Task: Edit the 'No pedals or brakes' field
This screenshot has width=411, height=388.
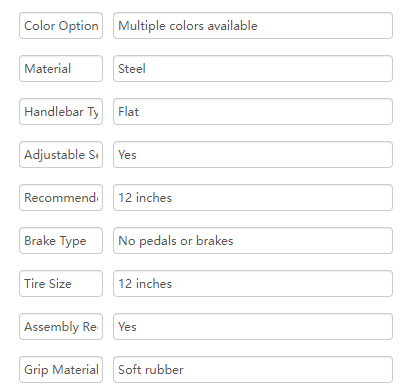Action: [253, 241]
